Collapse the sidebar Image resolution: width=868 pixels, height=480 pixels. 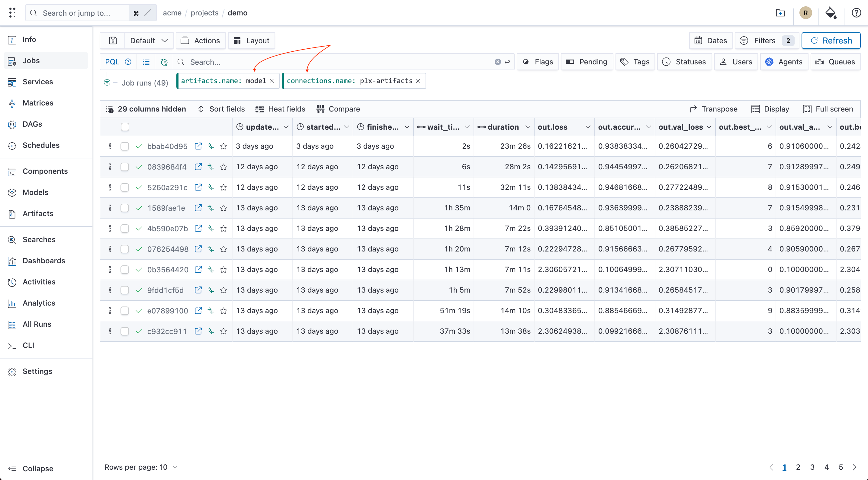click(31, 469)
